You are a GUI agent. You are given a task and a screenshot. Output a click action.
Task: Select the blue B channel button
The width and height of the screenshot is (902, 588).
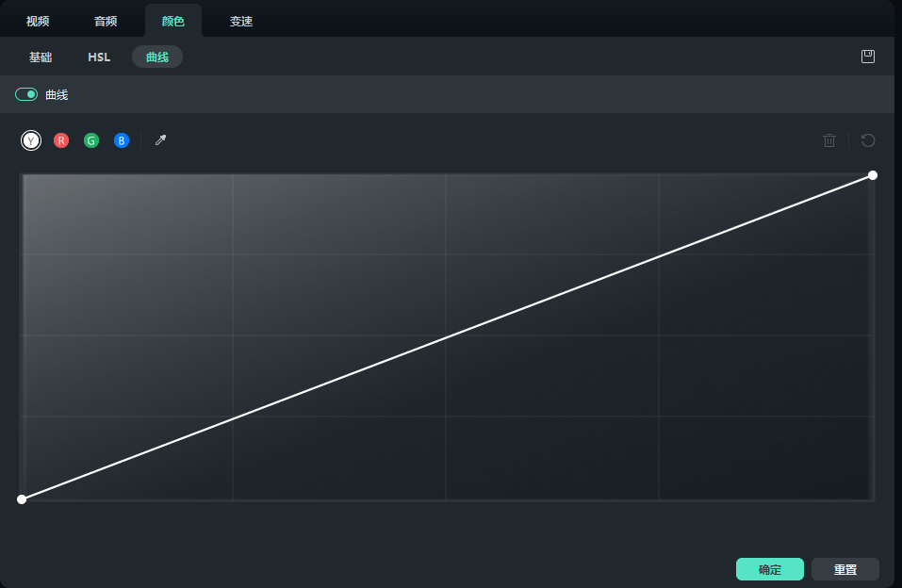[122, 140]
